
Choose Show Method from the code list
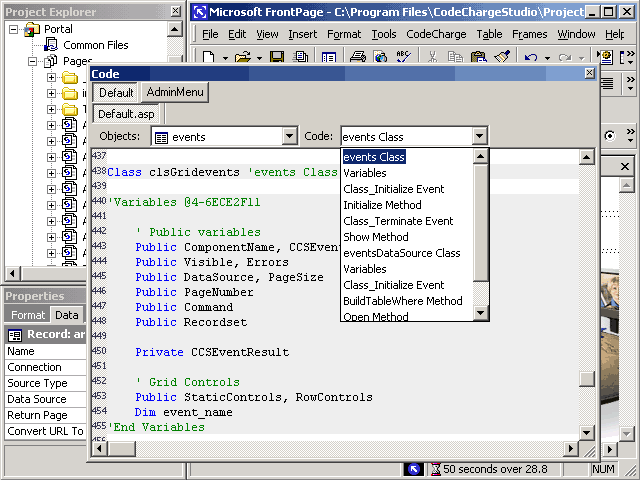pos(376,237)
